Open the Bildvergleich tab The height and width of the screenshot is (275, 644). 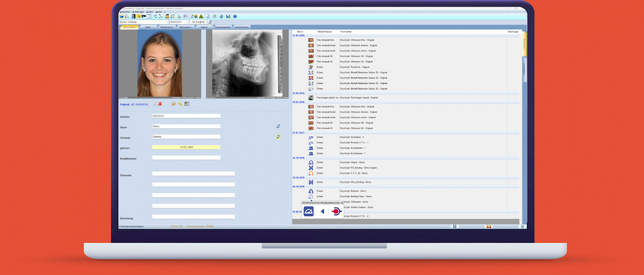pyautogui.click(x=186, y=27)
